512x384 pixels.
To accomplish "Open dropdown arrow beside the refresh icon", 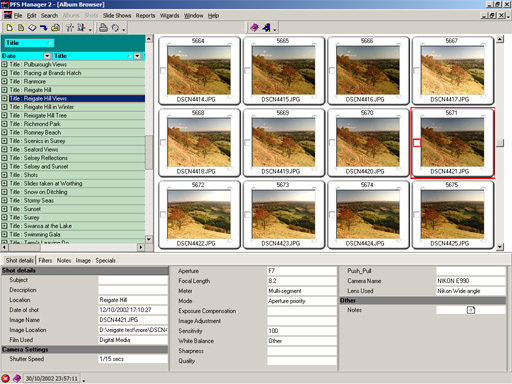I will coord(124,30).
